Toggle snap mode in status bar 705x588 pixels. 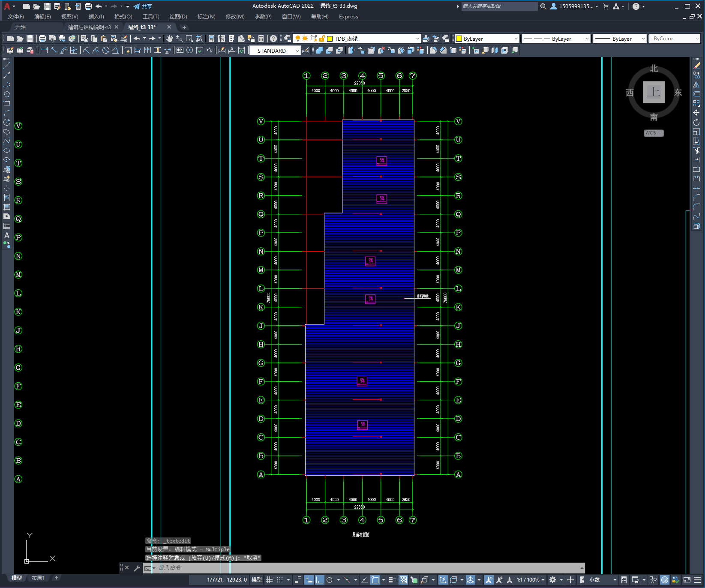[x=280, y=580]
